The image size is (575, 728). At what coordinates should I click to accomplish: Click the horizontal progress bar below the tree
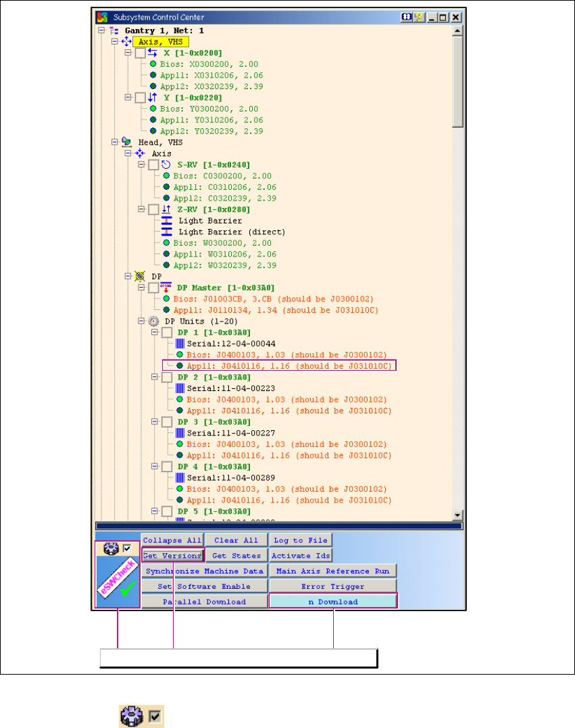pyautogui.click(x=278, y=526)
